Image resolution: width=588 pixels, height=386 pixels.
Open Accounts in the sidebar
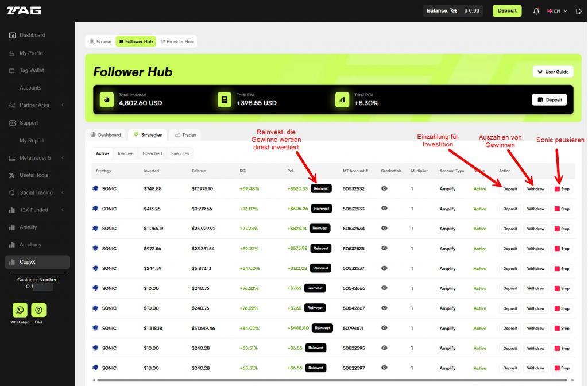pyautogui.click(x=30, y=88)
